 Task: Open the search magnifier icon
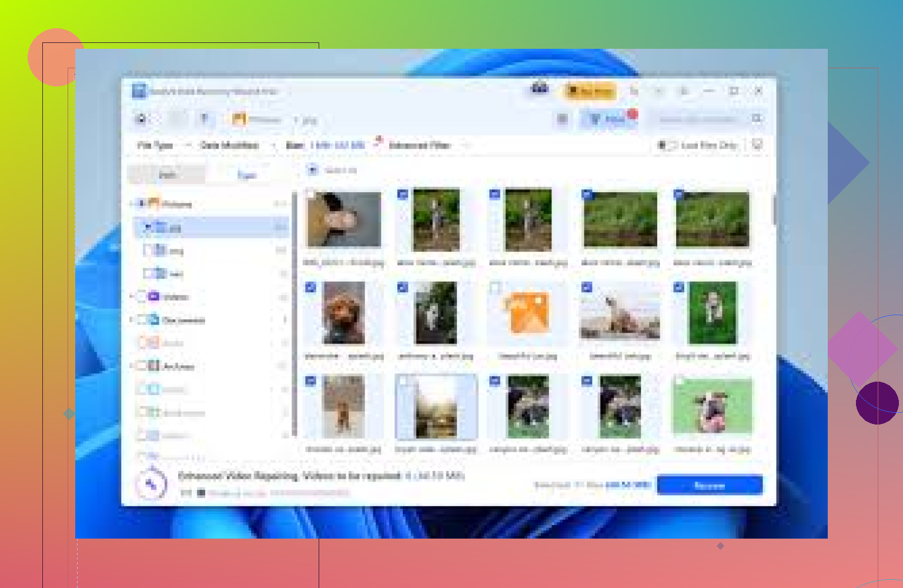coord(757,119)
